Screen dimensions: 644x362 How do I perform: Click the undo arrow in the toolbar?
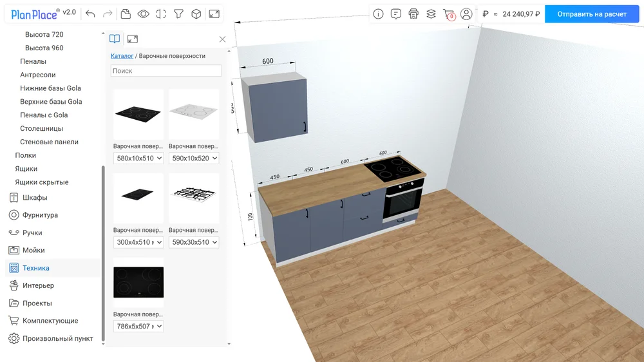click(90, 14)
